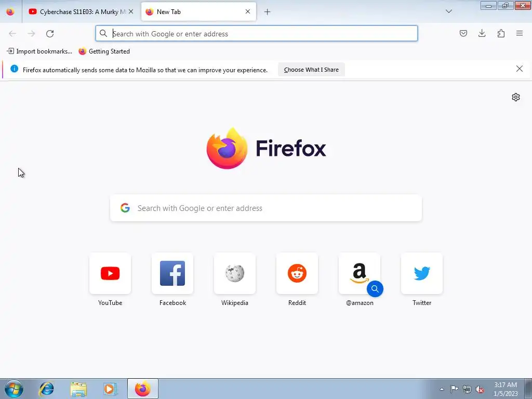Viewport: 532px width, 399px height.
Task: Focus the top address bar field
Action: (257, 33)
